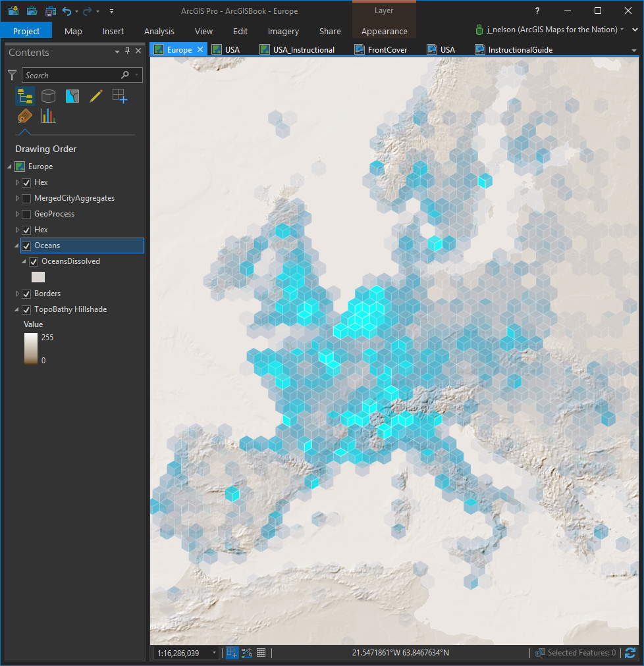
Task: Click the constraints icon beside Snapping
Action: click(247, 652)
